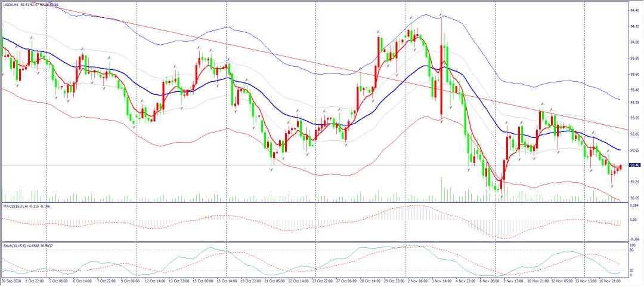
Task: Click the 94.40 price axis label
Action: [x=635, y=11]
